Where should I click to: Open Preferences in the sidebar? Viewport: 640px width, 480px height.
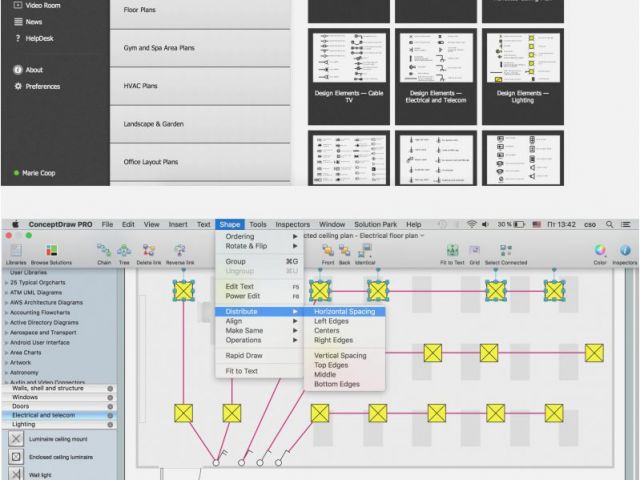[42, 87]
